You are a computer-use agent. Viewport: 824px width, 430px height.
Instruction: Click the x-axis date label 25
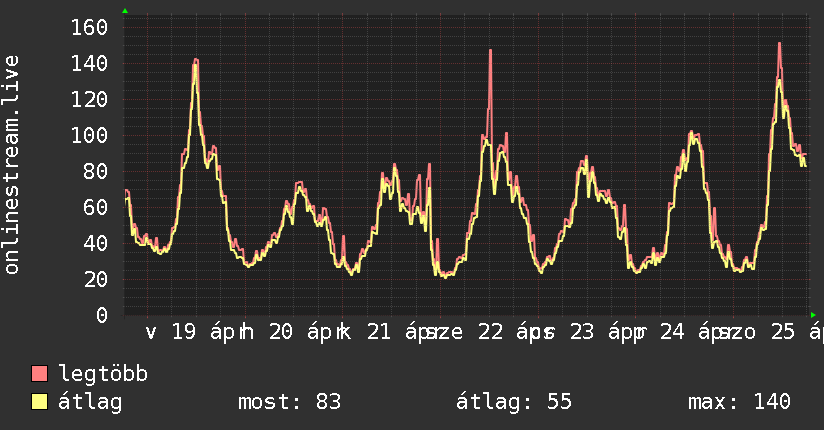coord(783,332)
